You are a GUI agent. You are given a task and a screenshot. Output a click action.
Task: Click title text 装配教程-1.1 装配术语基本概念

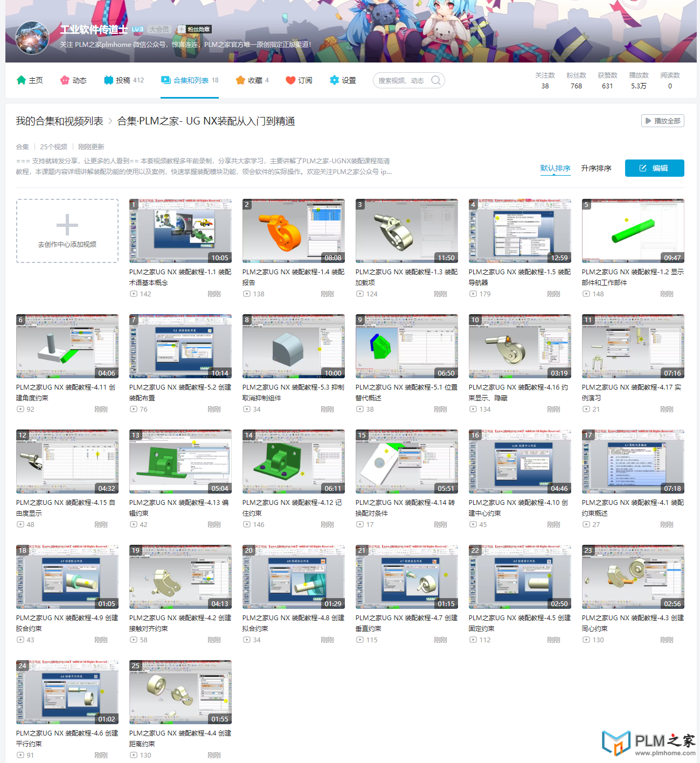181,277
